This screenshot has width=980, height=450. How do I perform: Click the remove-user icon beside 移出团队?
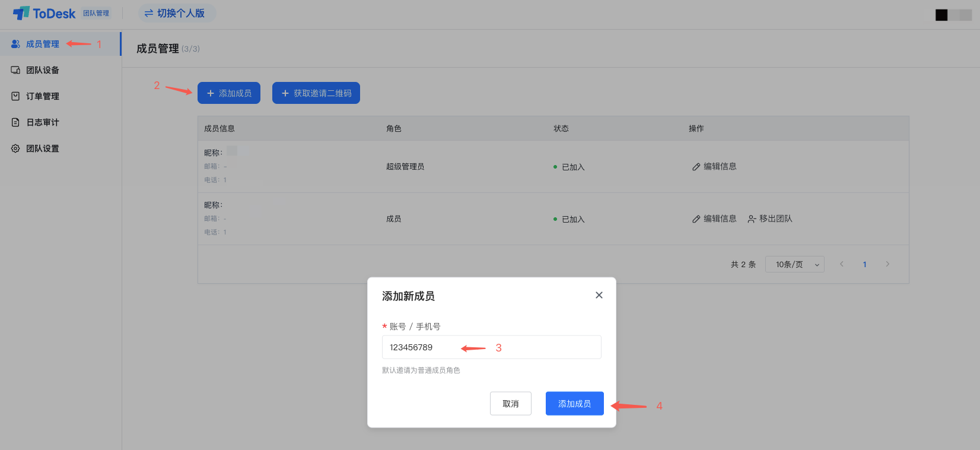pyautogui.click(x=752, y=219)
